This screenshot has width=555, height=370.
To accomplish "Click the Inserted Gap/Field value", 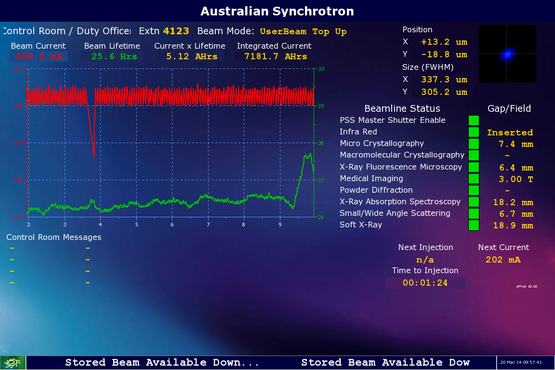I will coord(510,132).
